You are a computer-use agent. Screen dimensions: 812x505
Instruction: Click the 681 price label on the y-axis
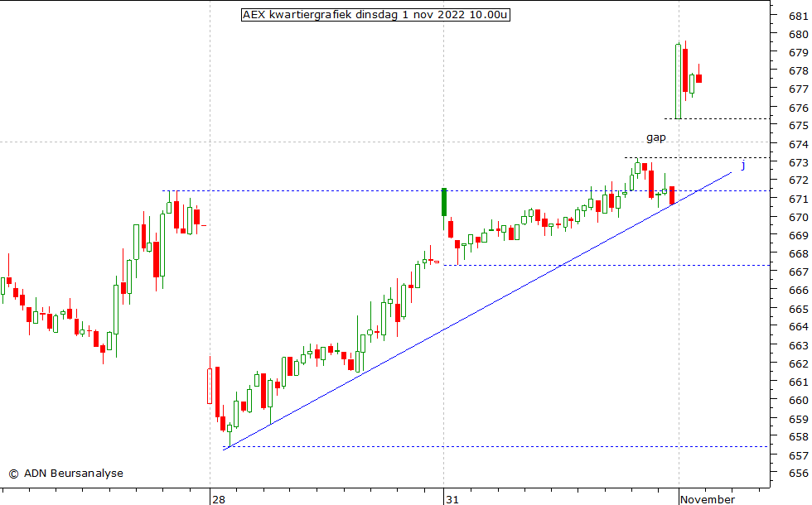[x=798, y=17]
